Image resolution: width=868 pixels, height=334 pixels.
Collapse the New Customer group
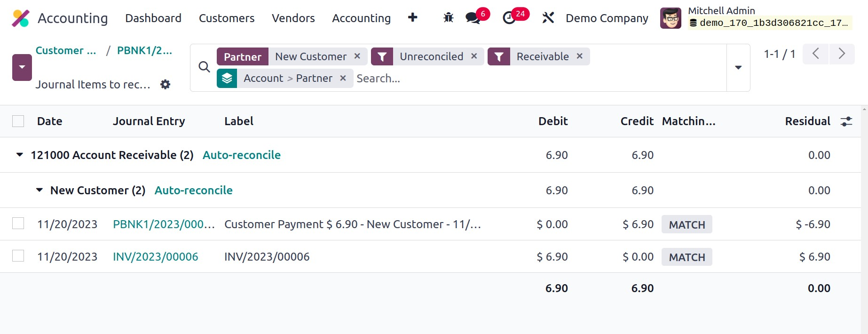[39, 190]
